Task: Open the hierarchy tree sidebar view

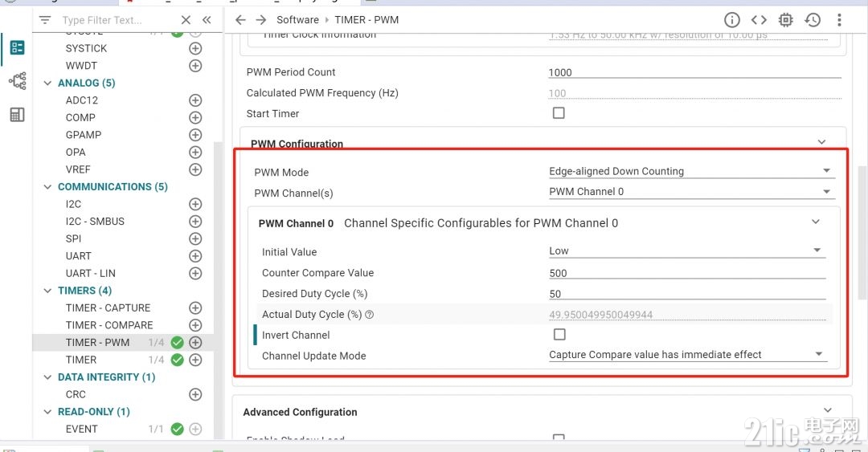Action: pos(17,81)
